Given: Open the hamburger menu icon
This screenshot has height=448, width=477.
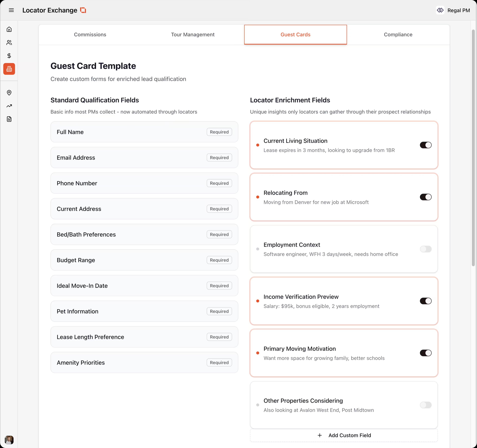Looking at the screenshot, I should 11,10.
